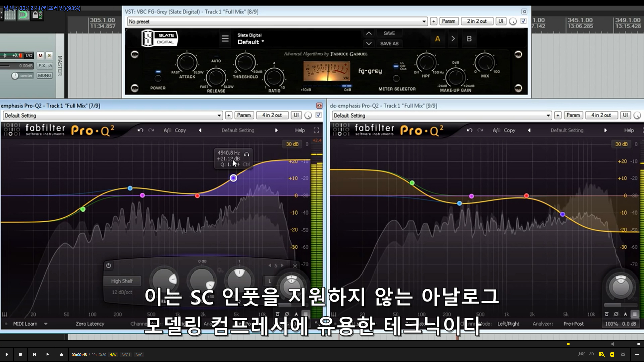Open Help menu in emphasis Pro-Q2
Viewport: 644px width, 362px height.
coord(300,130)
